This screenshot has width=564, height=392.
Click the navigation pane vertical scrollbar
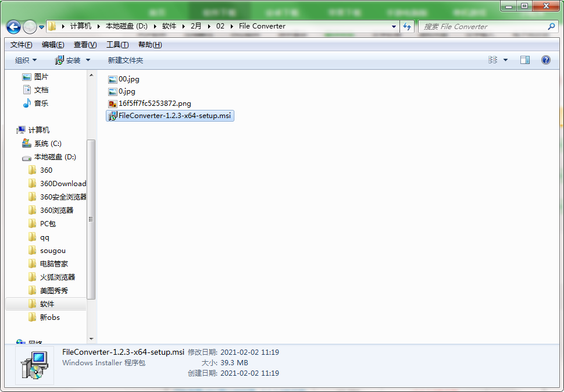(x=91, y=219)
